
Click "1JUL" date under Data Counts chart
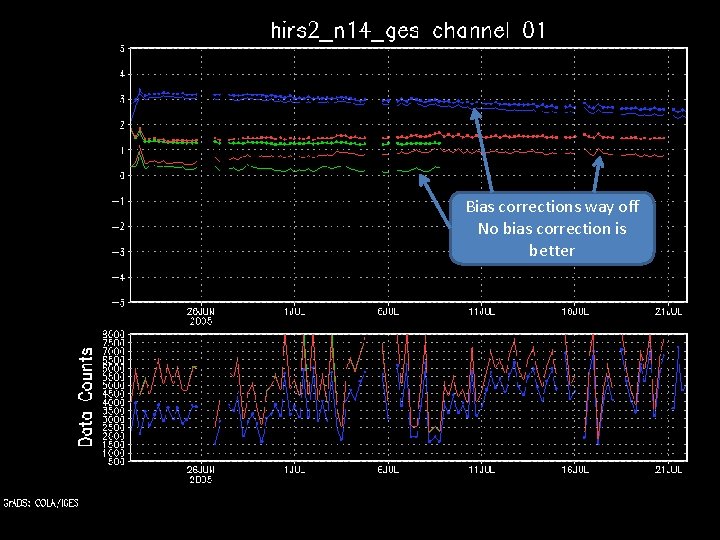[x=294, y=470]
